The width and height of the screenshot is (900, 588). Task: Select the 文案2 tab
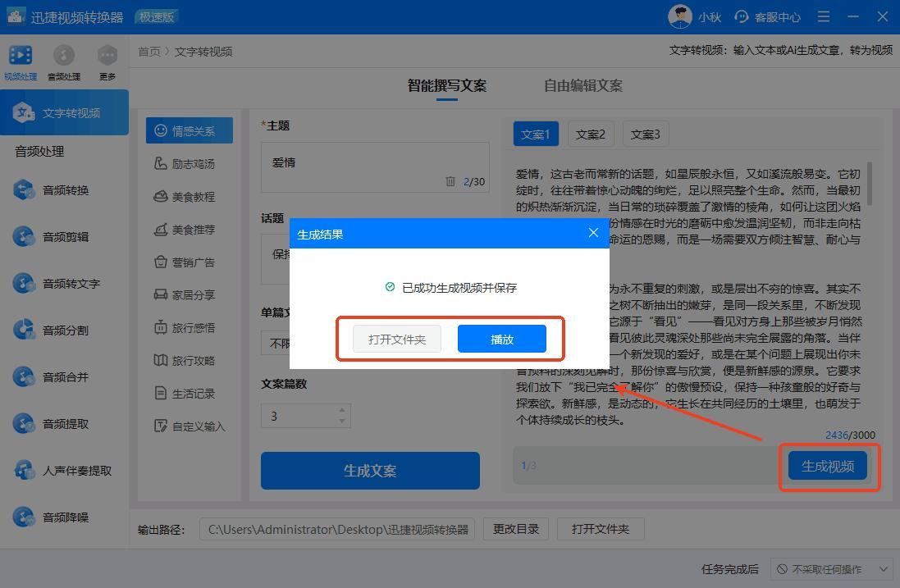point(590,134)
